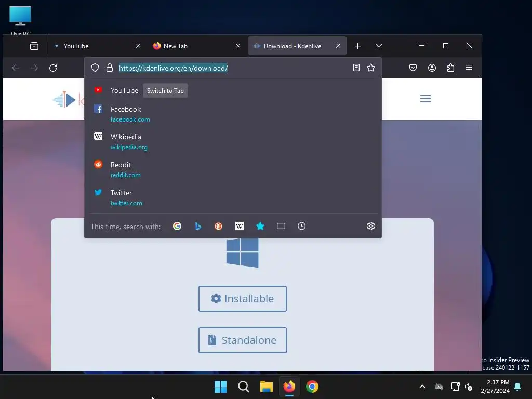
Task: Choose the Twitter suggestion
Action: [233, 197]
